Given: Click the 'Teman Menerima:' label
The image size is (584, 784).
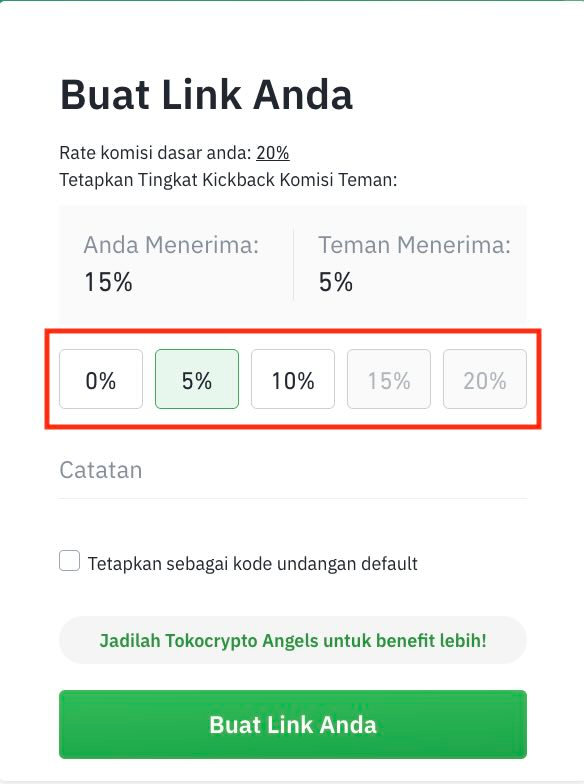Looking at the screenshot, I should pos(414,246).
